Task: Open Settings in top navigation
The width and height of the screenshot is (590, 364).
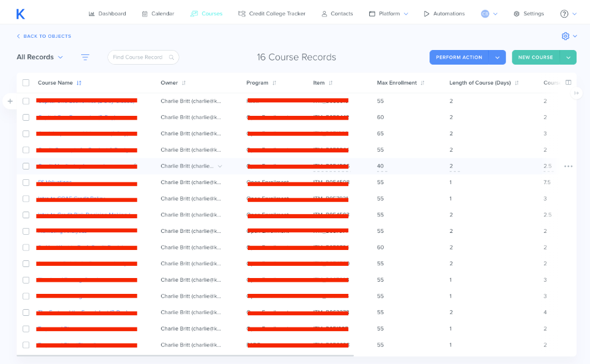Action: pos(528,14)
